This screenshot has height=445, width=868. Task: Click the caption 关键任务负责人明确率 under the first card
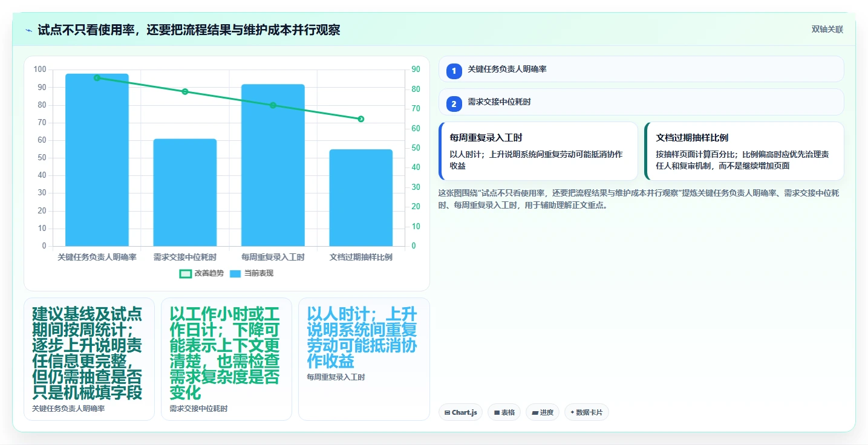pyautogui.click(x=68, y=409)
